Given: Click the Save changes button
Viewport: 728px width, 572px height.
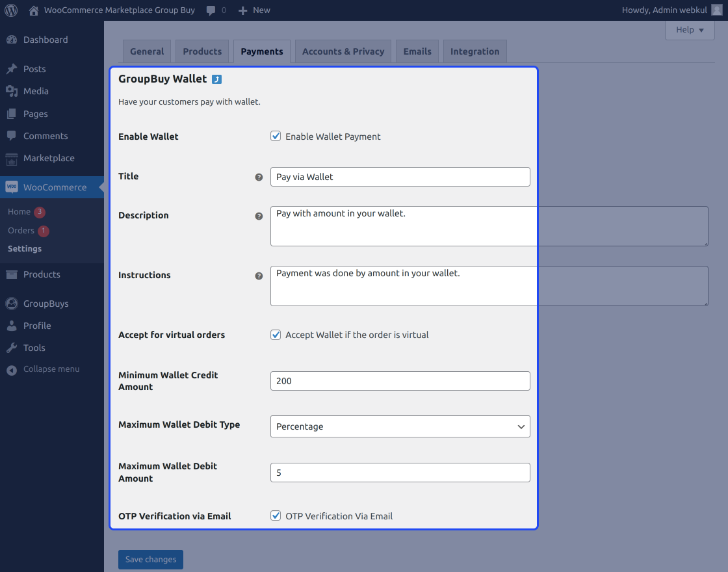Looking at the screenshot, I should [x=151, y=560].
